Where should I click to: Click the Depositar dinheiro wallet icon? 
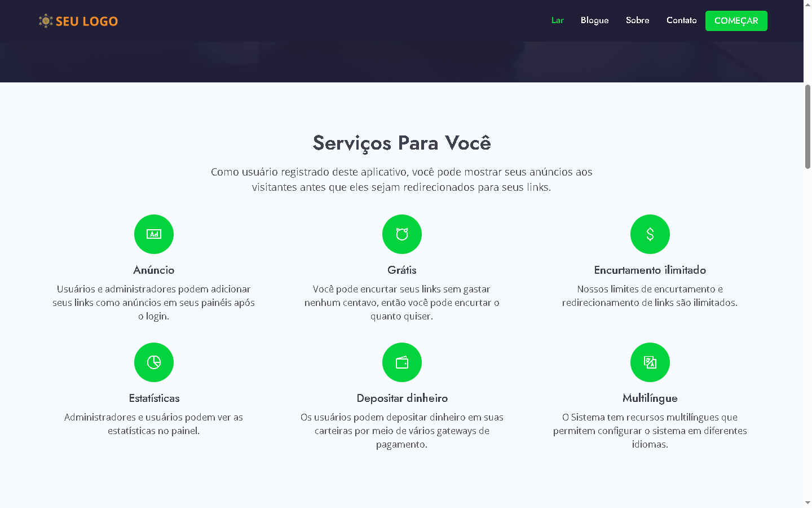(x=402, y=362)
